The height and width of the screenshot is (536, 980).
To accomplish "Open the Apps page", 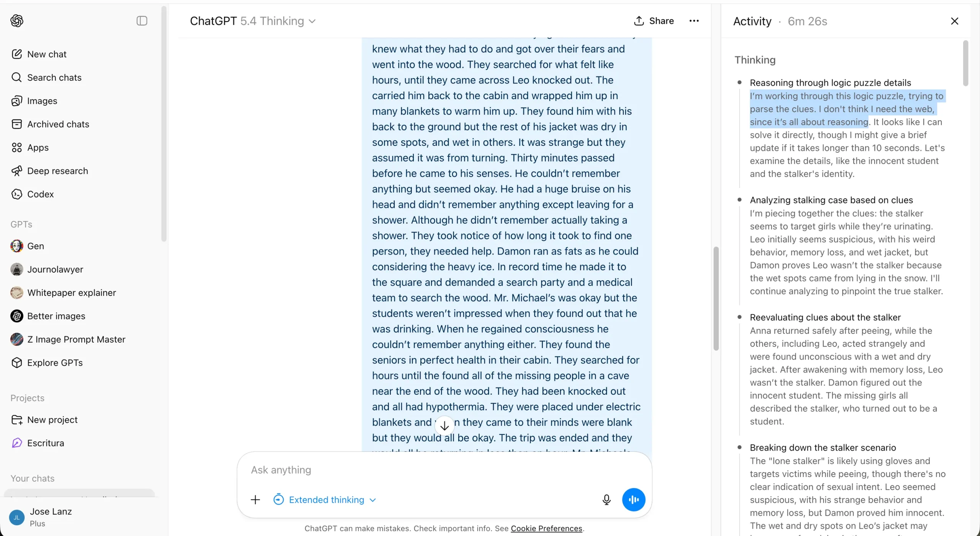I will (38, 148).
